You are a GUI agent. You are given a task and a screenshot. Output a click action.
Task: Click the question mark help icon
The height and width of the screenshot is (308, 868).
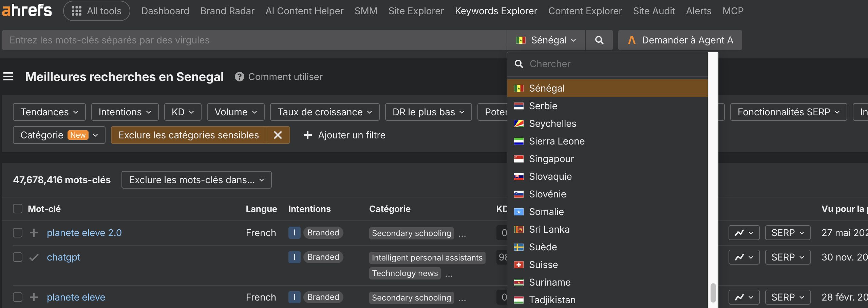point(239,77)
